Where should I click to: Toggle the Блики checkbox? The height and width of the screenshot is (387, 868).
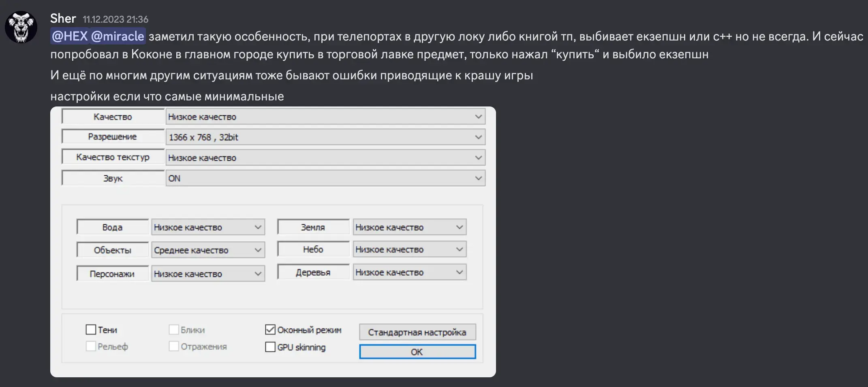pyautogui.click(x=174, y=330)
